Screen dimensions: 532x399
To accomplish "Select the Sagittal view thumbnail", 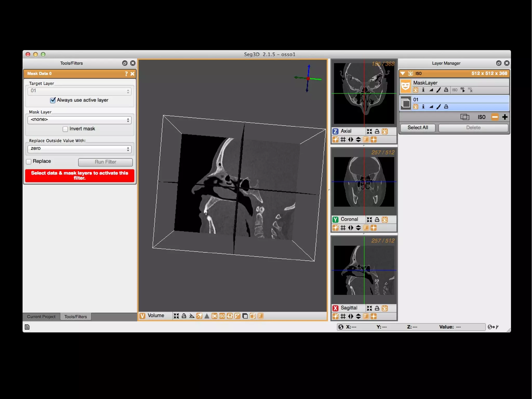I will click(x=364, y=270).
